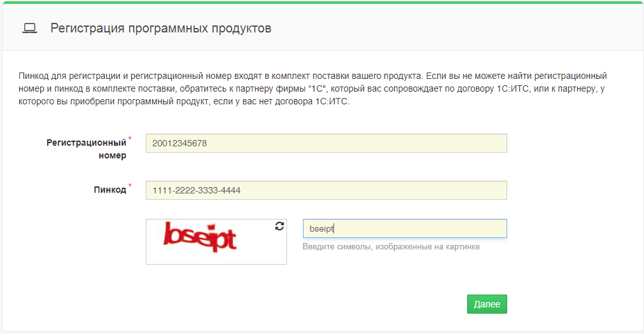
Task: Click the captcha text entry field
Action: click(404, 228)
